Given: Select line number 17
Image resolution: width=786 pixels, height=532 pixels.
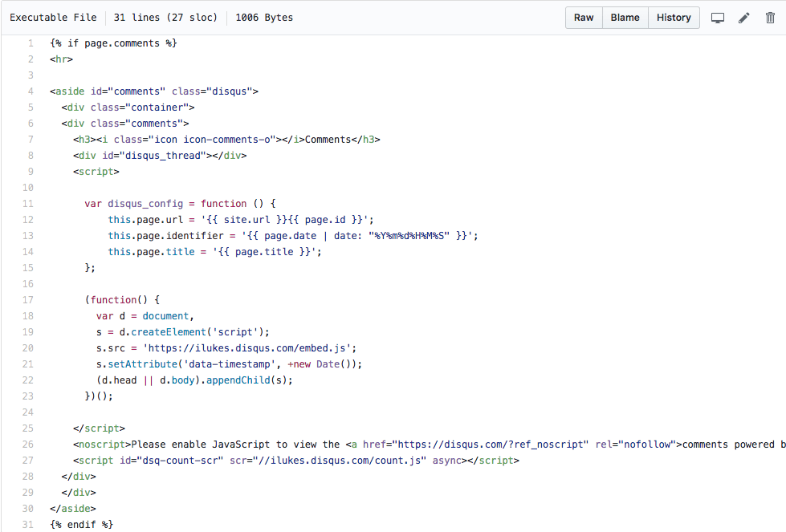Looking at the screenshot, I should click(28, 300).
